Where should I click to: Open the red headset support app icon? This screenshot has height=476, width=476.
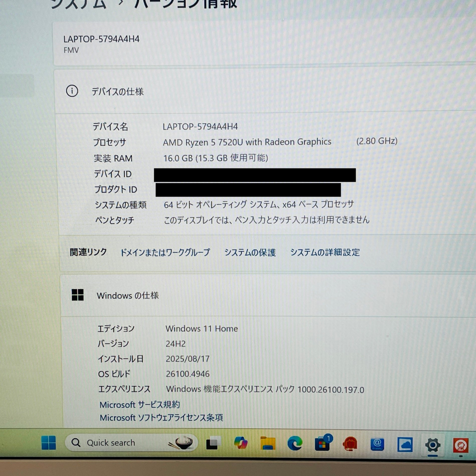click(350, 444)
